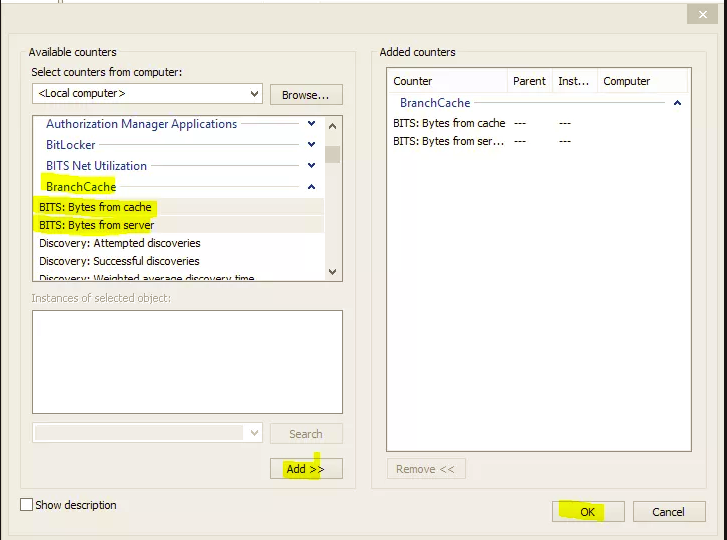
Task: Select BITS: Bytes from server in Available counters
Action: point(179,225)
